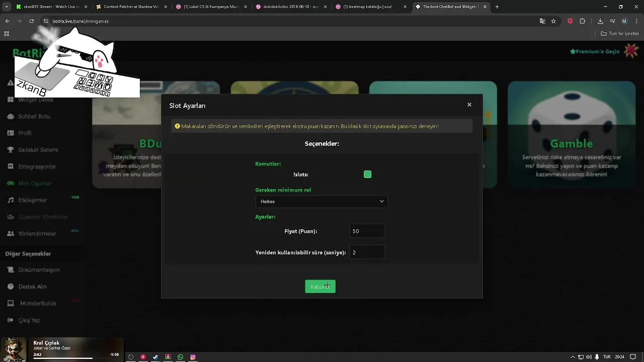The height and width of the screenshot is (362, 644).
Task: Open Widget Listesi in sidebar
Action: (36, 100)
